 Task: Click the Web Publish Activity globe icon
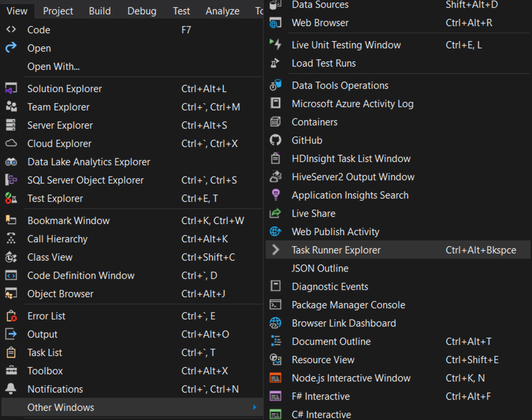tap(275, 231)
